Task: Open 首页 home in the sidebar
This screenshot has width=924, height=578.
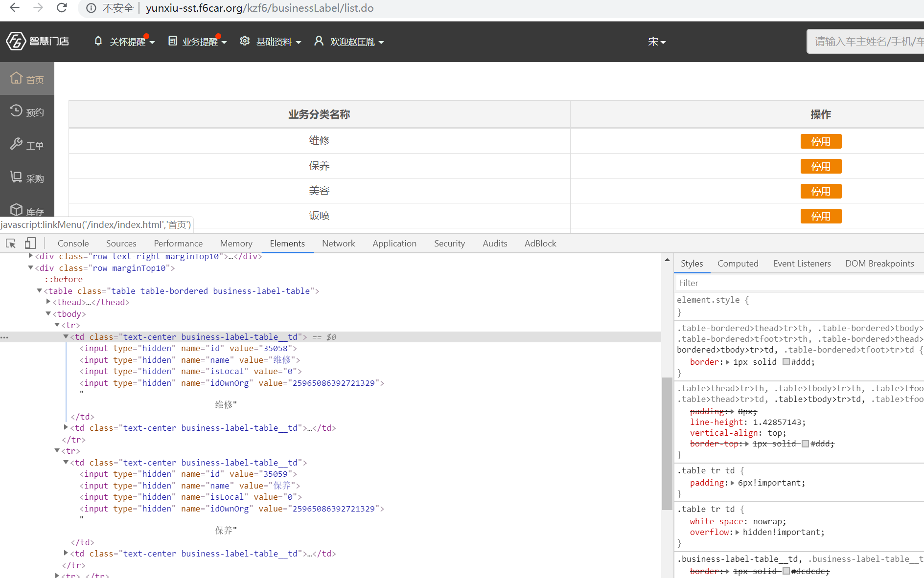Action: click(x=27, y=79)
